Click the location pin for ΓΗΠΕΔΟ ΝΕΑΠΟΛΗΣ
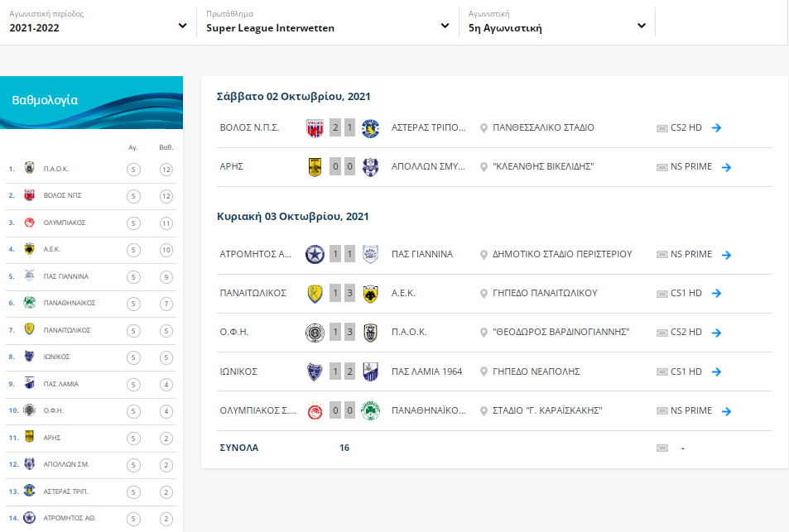 (484, 371)
